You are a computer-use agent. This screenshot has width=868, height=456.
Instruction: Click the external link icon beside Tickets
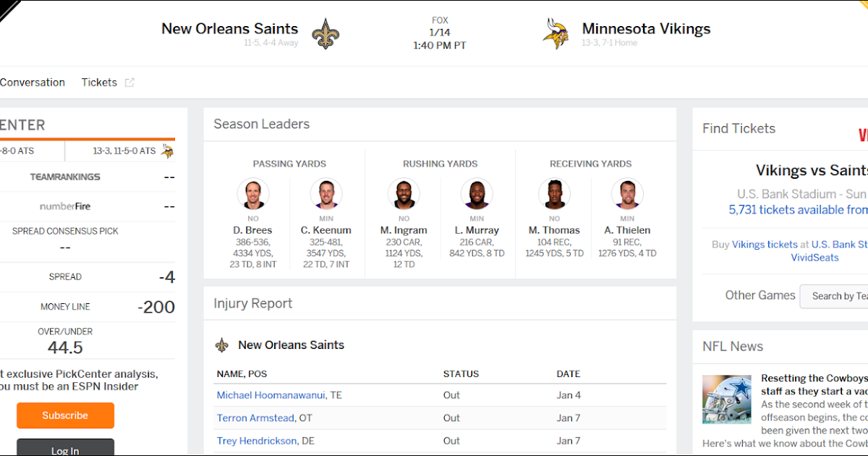pyautogui.click(x=129, y=83)
